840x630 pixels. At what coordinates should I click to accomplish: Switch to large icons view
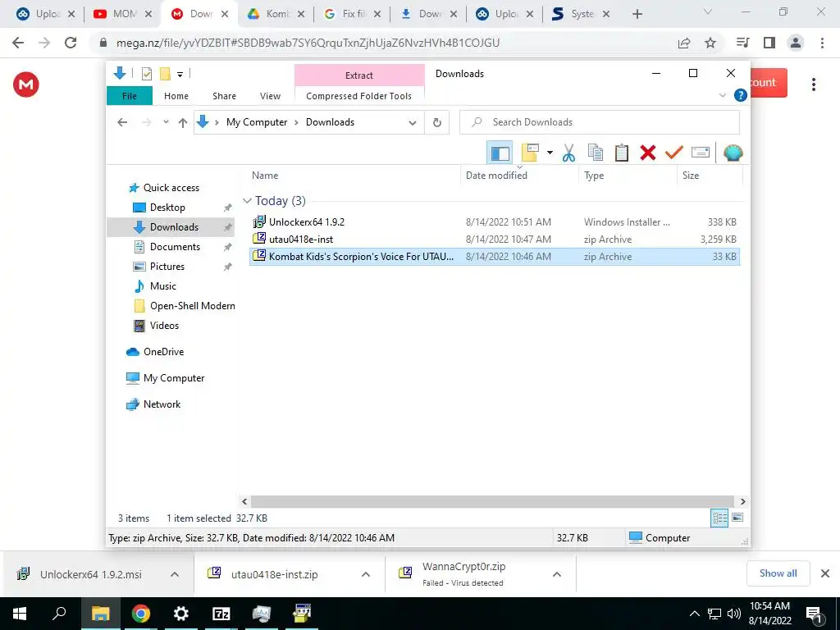tap(737, 518)
